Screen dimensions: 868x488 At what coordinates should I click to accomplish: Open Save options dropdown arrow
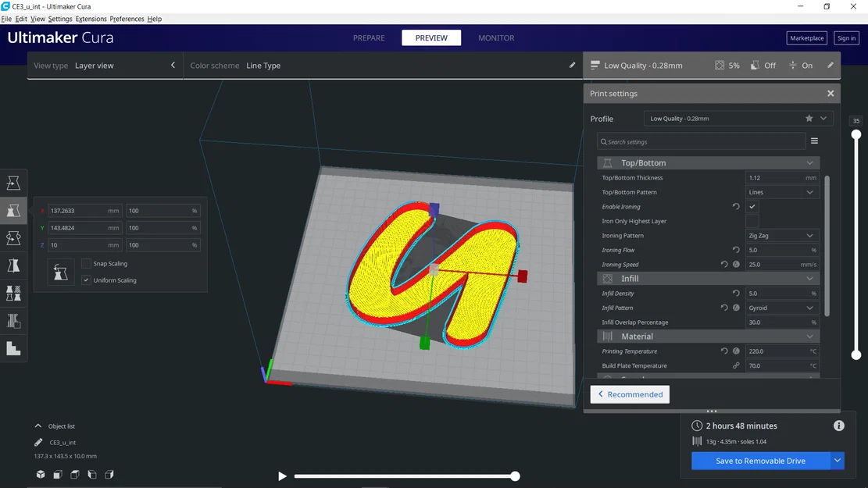pos(837,461)
